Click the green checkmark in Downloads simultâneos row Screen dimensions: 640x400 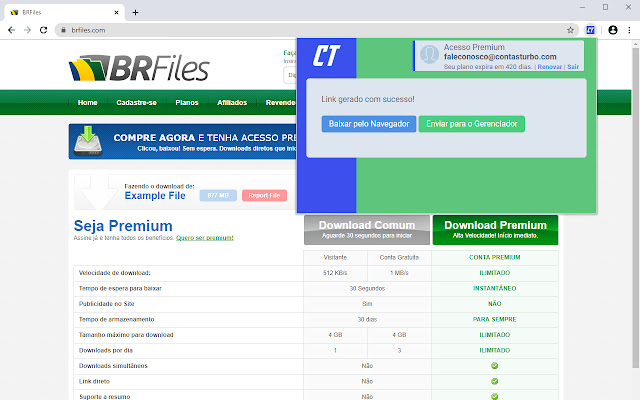[x=494, y=366]
